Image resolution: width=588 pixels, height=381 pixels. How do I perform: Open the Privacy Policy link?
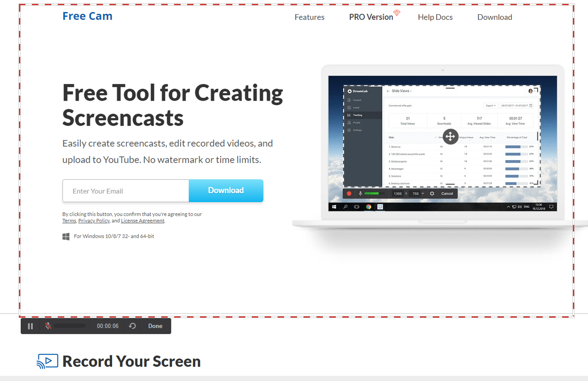[94, 220]
